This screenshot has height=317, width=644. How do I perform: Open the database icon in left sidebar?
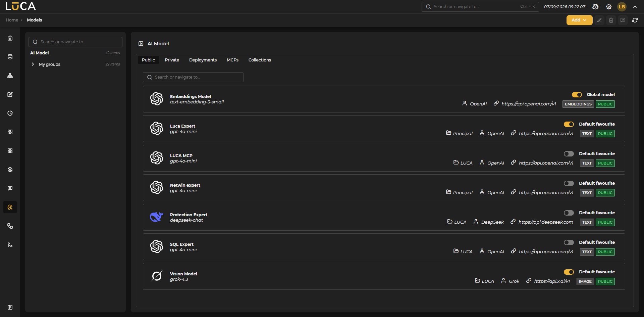[10, 57]
